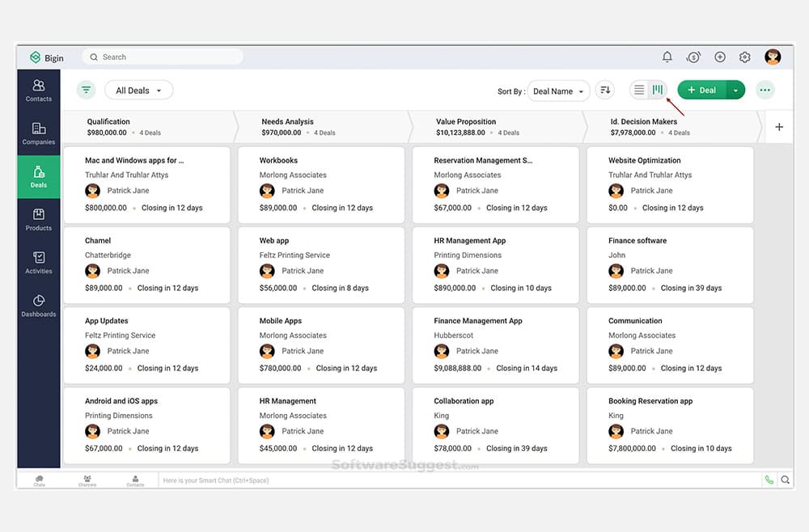Click the owner avatar on the Chamel card
Viewport: 809px width, 532px height.
pyautogui.click(x=92, y=271)
